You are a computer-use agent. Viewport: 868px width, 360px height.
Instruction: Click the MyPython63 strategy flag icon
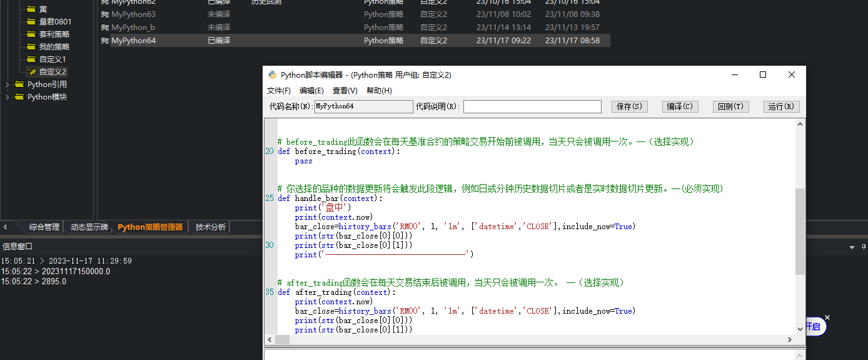pyautogui.click(x=105, y=14)
